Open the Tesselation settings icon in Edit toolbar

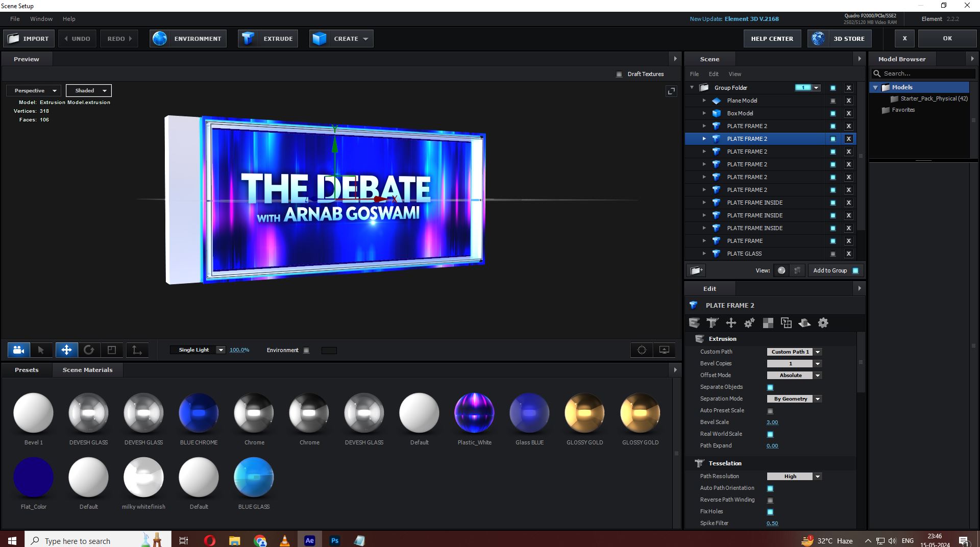tap(713, 323)
